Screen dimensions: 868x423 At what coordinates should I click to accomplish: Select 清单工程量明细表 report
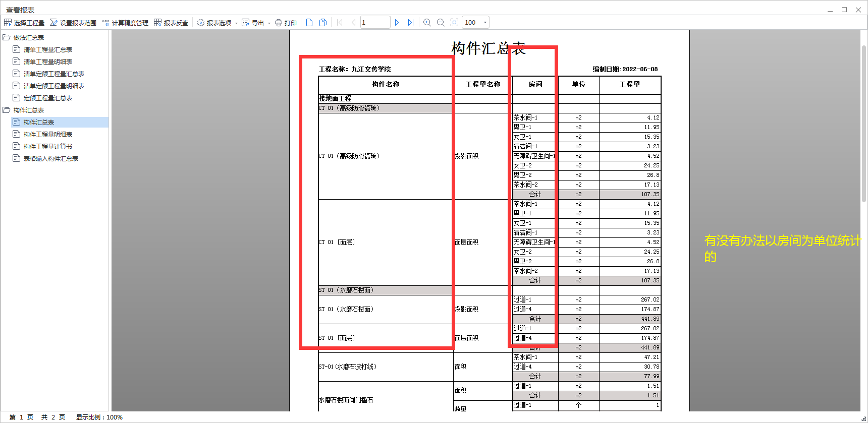coord(48,62)
